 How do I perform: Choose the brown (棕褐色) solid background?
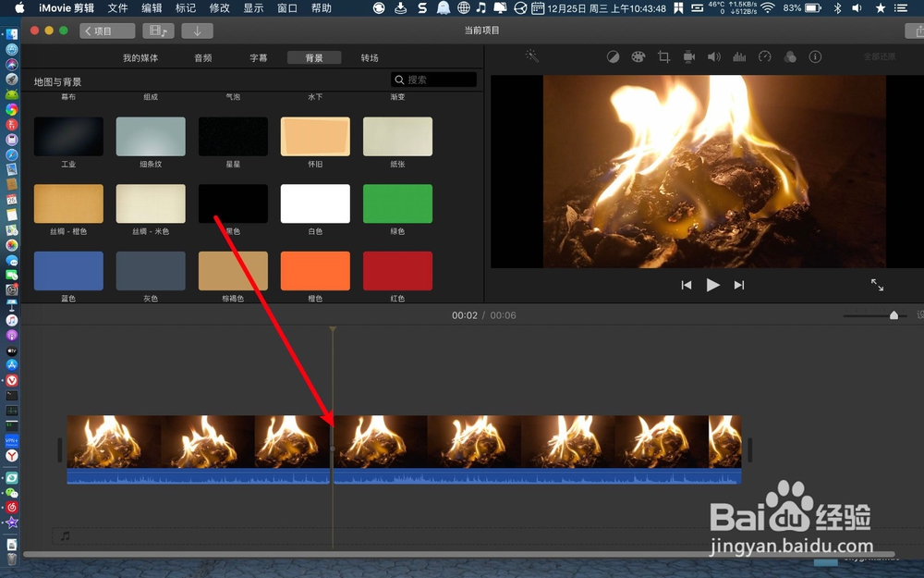coord(233,271)
